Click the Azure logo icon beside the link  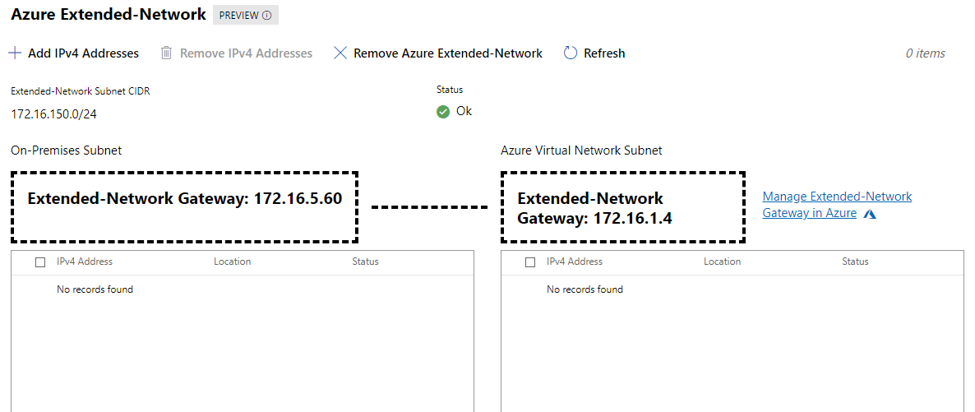pos(870,214)
